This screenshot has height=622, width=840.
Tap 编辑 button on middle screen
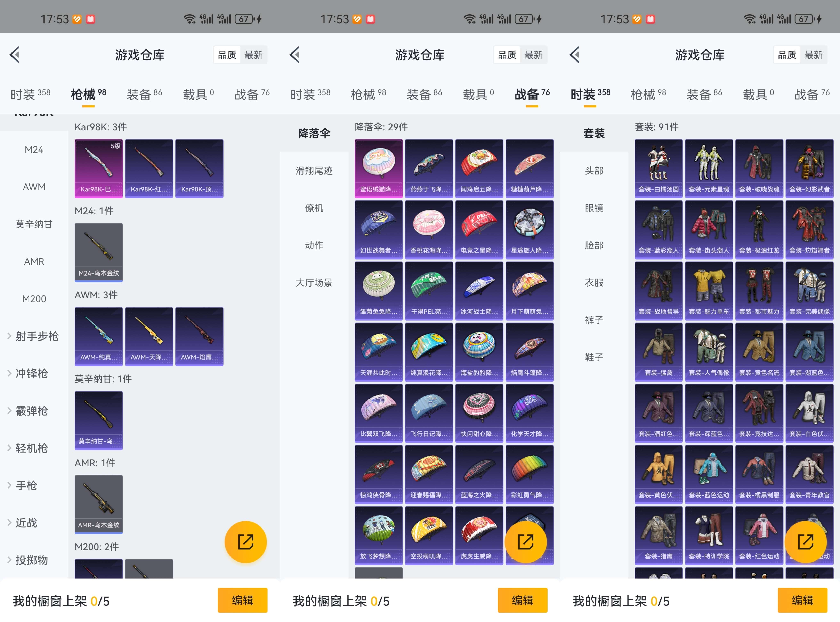[523, 600]
